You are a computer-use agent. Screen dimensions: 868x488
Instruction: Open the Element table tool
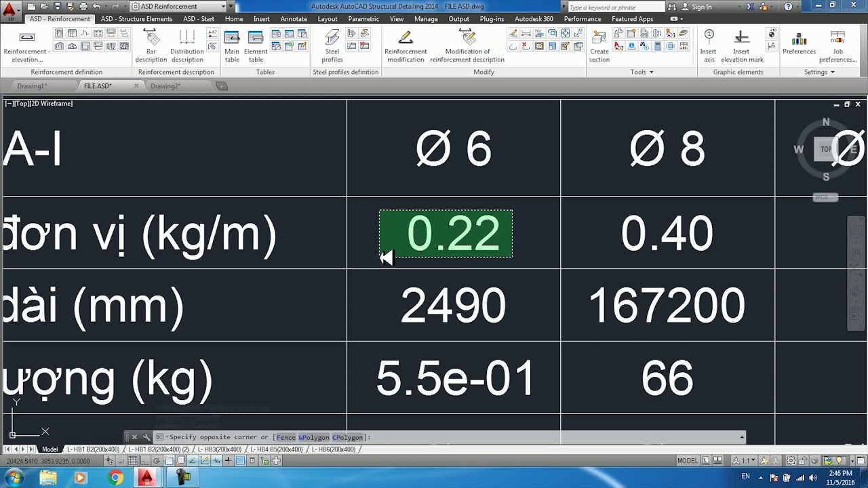pyautogui.click(x=256, y=45)
